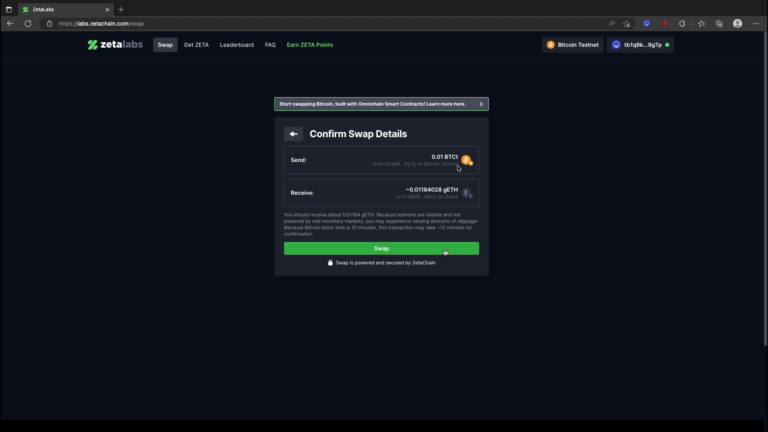Add this page to favorites star icon
This screenshot has width=768, height=432.
627,24
